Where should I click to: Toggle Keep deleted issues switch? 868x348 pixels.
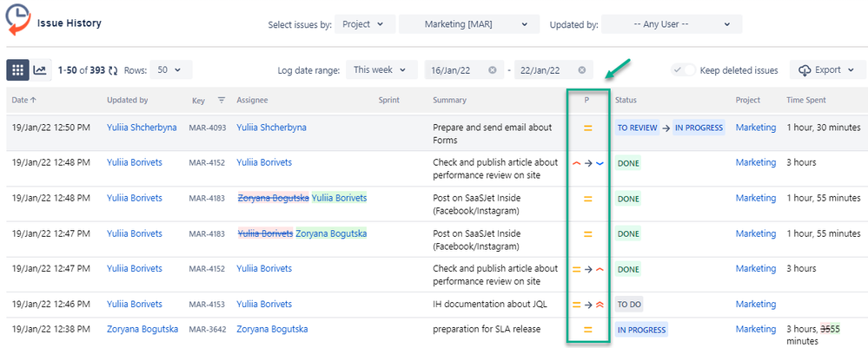[684, 70]
